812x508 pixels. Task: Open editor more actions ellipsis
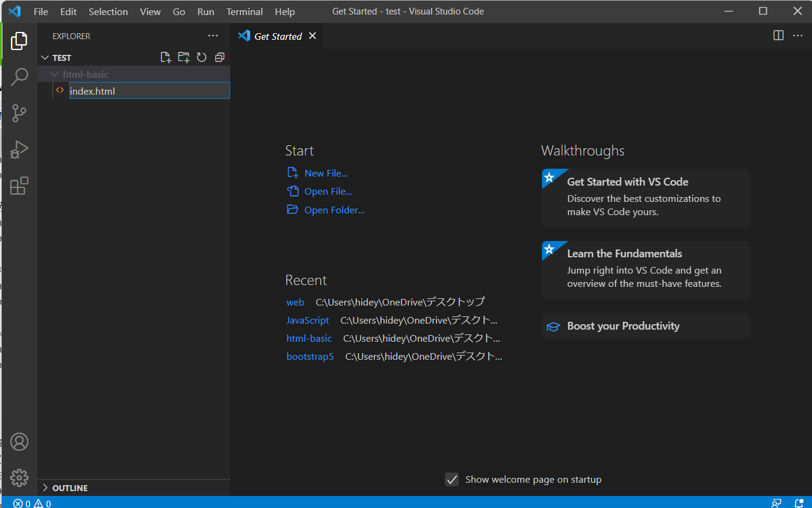pos(798,36)
